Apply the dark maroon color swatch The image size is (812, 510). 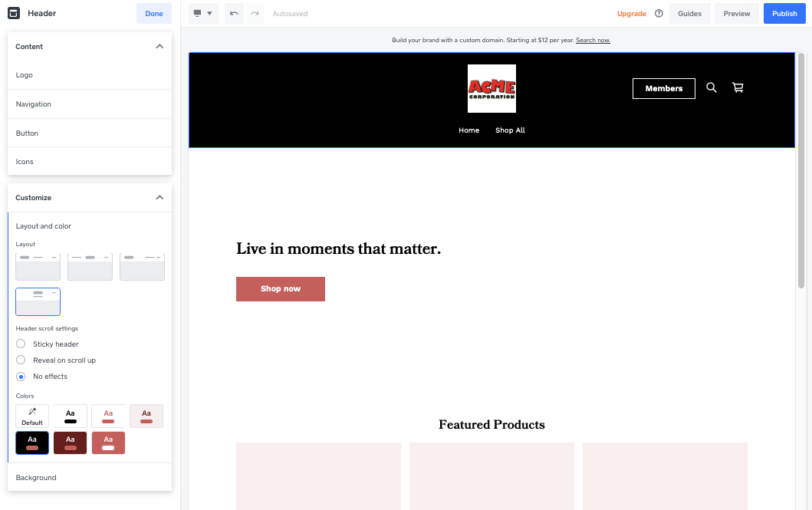71,443
